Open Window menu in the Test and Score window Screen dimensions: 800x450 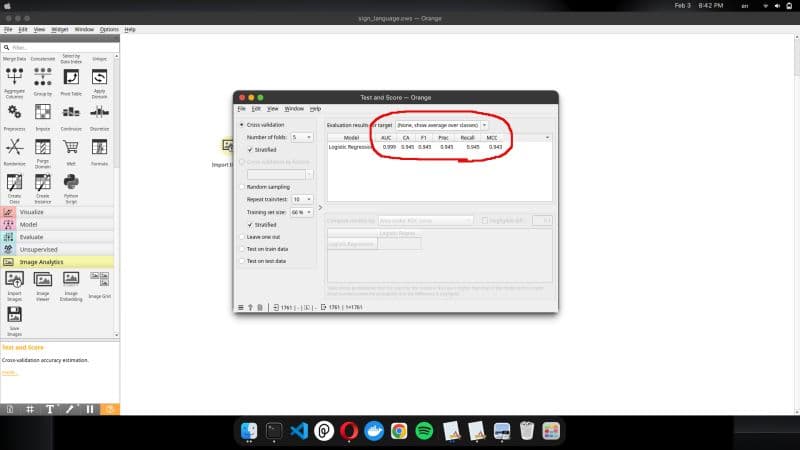click(294, 109)
